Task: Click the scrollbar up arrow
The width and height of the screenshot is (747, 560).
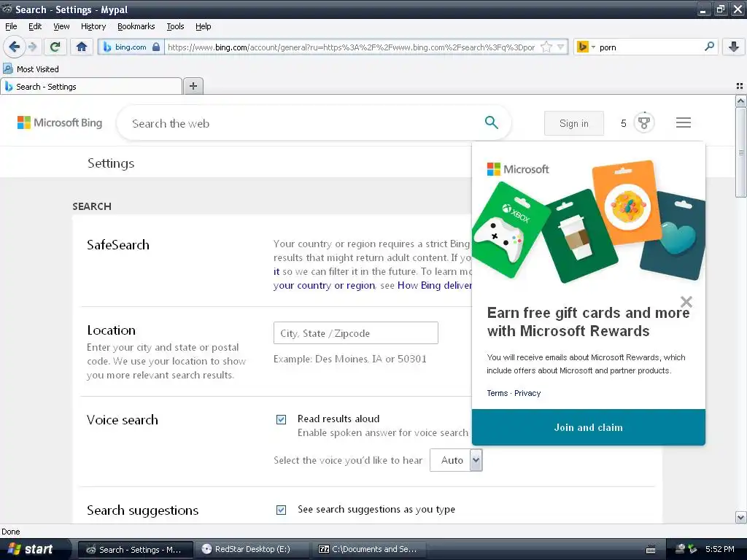Action: pos(740,101)
